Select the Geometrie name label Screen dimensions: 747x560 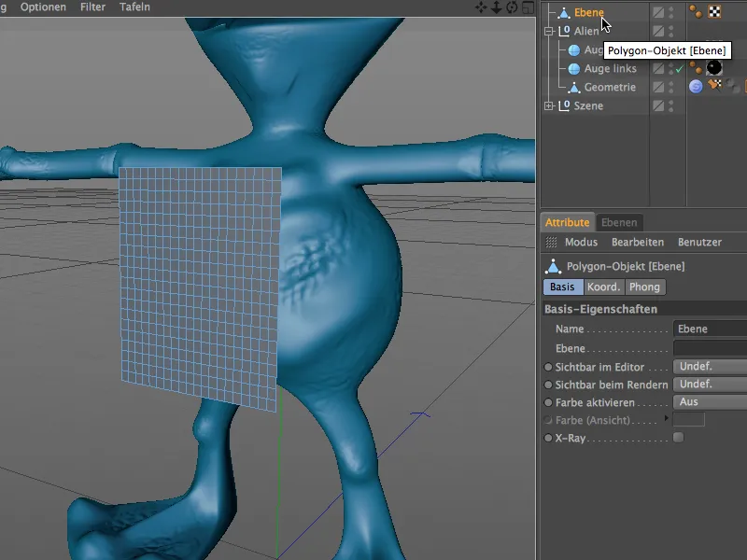pos(610,87)
